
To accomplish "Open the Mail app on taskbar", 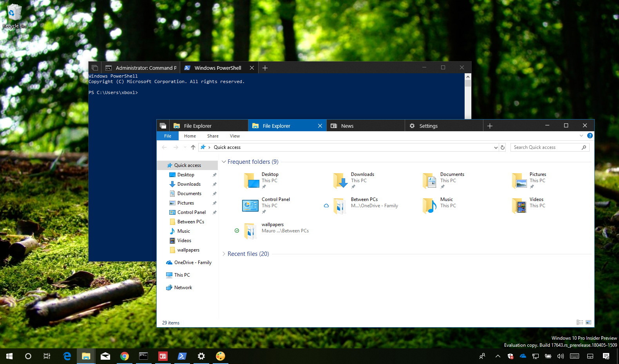I will (105, 356).
